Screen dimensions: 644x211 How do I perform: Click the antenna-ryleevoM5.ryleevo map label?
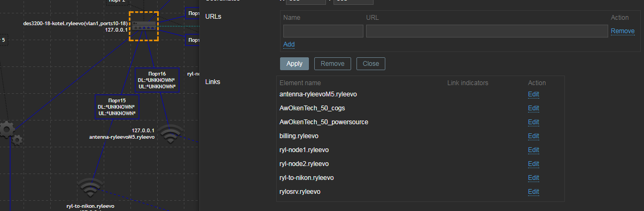122,137
